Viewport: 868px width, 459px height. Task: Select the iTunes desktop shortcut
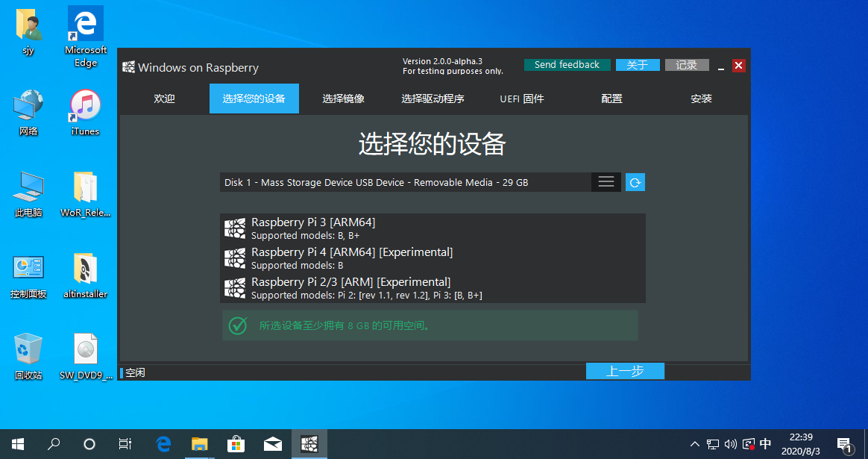[85, 113]
